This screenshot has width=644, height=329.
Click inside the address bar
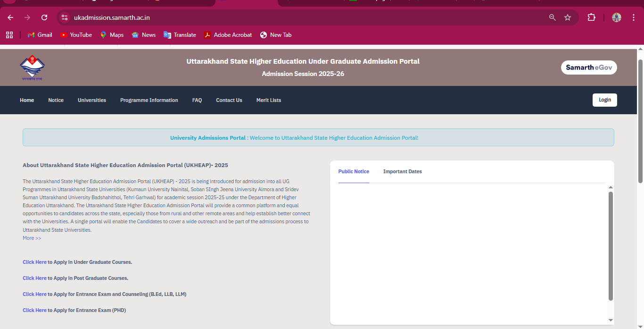pyautogui.click(x=189, y=17)
